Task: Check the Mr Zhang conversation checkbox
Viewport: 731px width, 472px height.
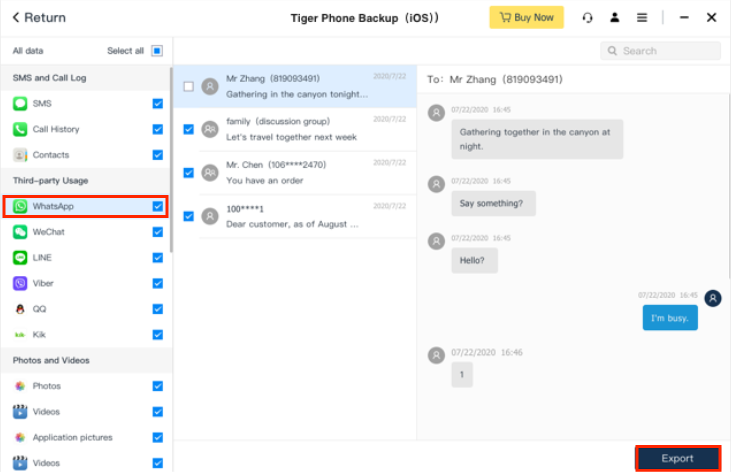Action: click(188, 87)
